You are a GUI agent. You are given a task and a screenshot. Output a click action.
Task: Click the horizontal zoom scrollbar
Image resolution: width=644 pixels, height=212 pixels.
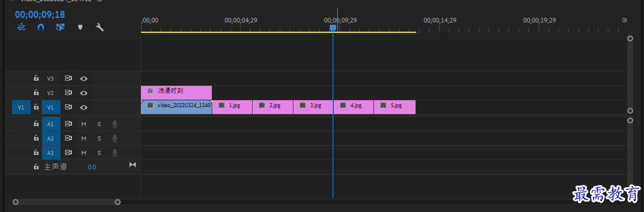tap(67, 202)
